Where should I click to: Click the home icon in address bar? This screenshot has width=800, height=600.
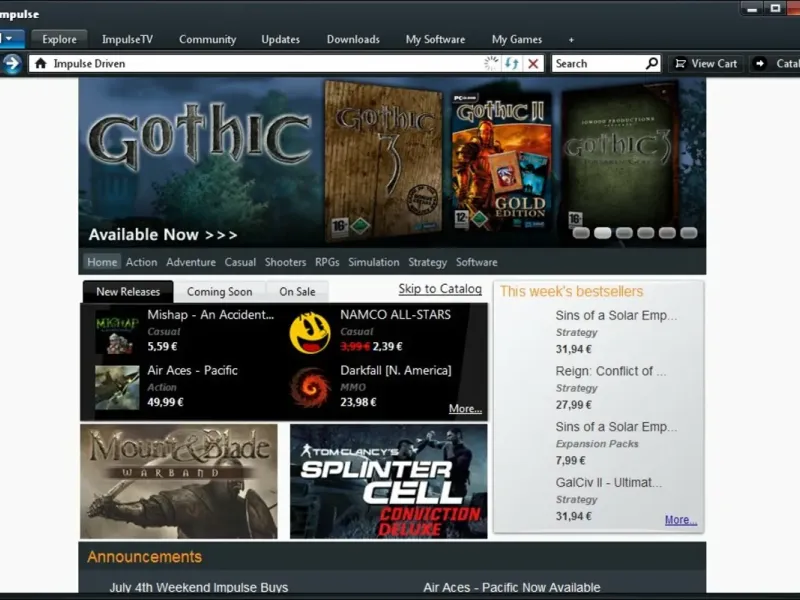pos(41,63)
